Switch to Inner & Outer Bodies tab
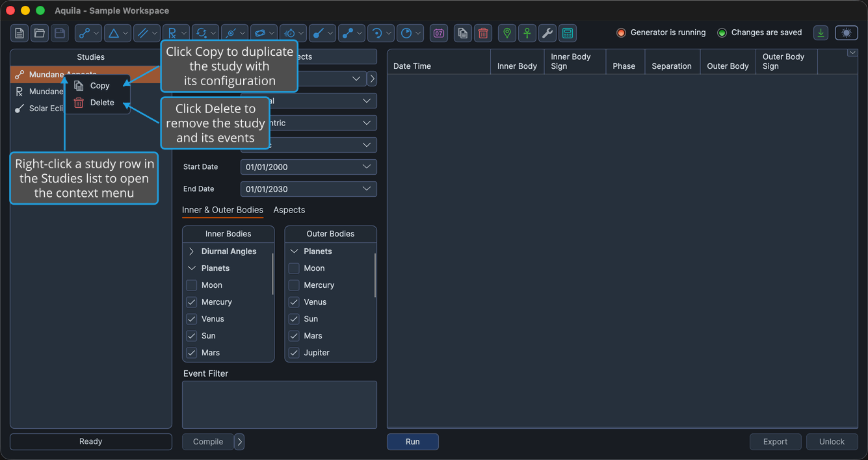The image size is (868, 460). click(x=222, y=210)
